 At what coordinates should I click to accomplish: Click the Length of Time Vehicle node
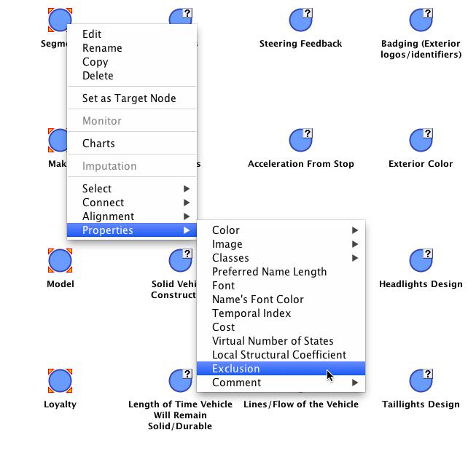180,381
